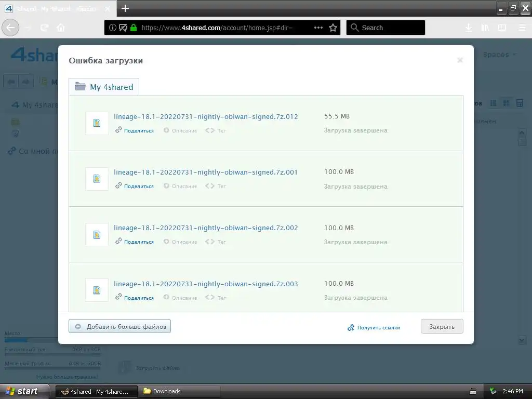
Task: Click the network tray icon beside the clock
Action: coord(493,391)
